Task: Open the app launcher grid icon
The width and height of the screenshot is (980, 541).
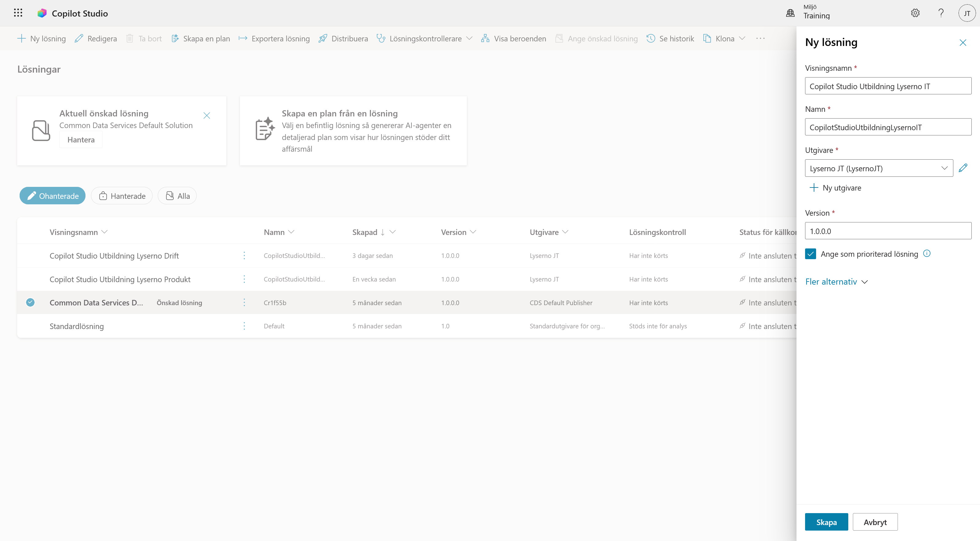Action: pos(18,13)
